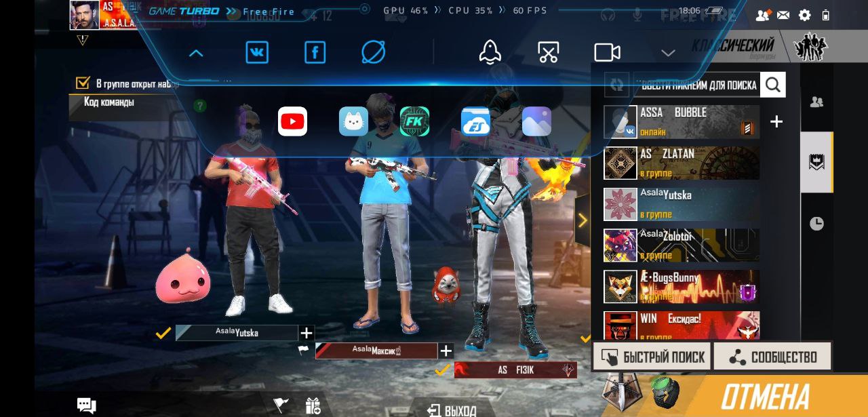Open own profile avatar top-left
The height and width of the screenshot is (417, 868).
tap(84, 15)
